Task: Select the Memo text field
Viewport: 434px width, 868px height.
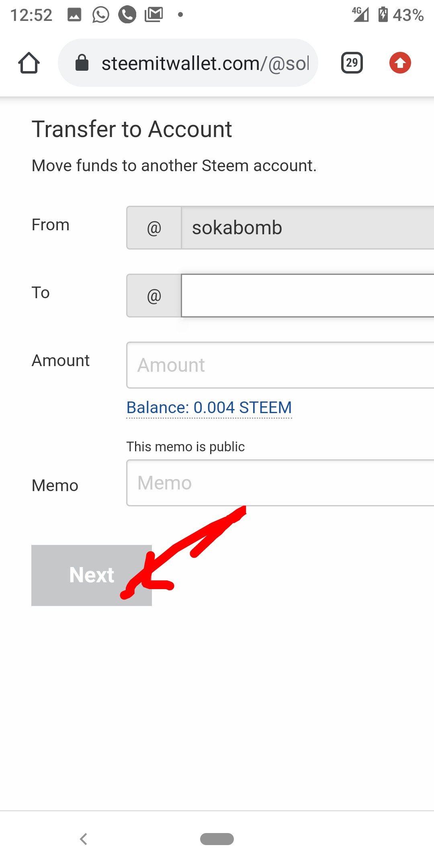Action: pyautogui.click(x=280, y=483)
